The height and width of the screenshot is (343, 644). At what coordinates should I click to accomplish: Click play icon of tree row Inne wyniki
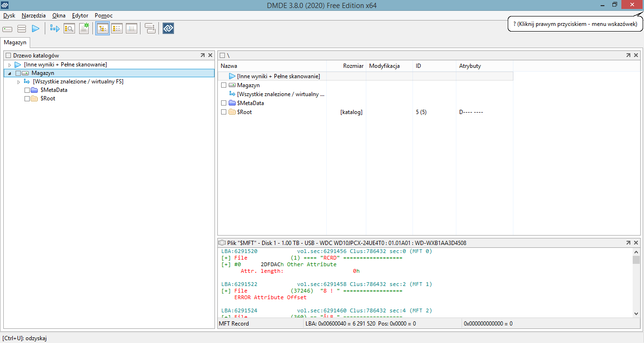18,65
